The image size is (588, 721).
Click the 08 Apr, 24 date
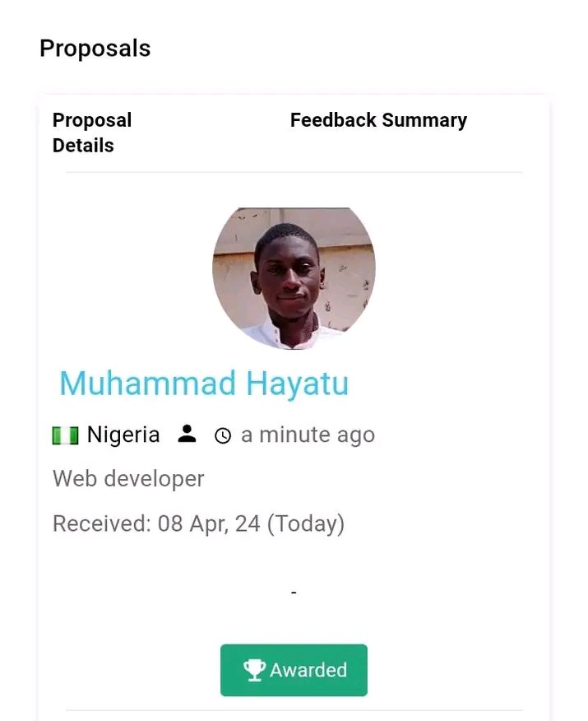[x=209, y=523]
